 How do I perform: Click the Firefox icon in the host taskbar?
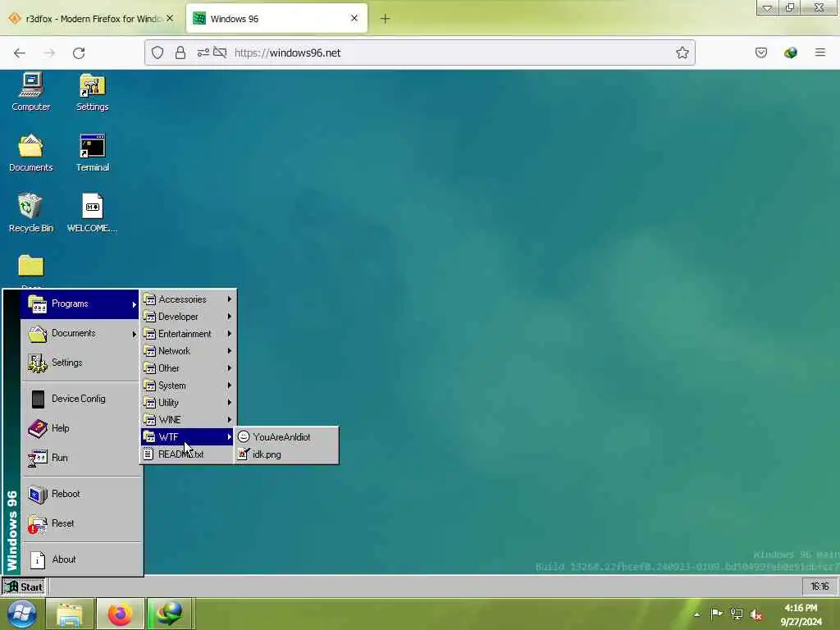coord(120,614)
